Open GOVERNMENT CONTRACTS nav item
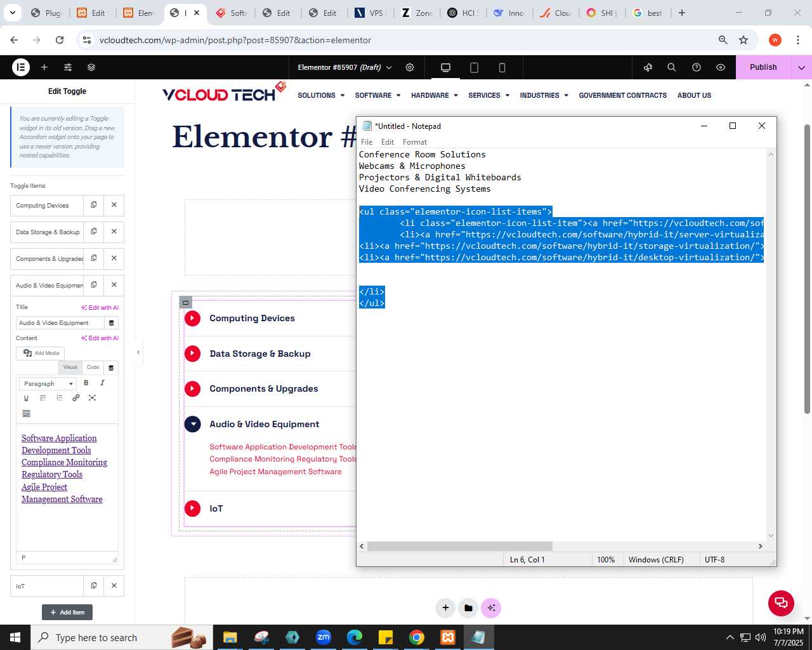This screenshot has height=650, width=812. [x=622, y=95]
